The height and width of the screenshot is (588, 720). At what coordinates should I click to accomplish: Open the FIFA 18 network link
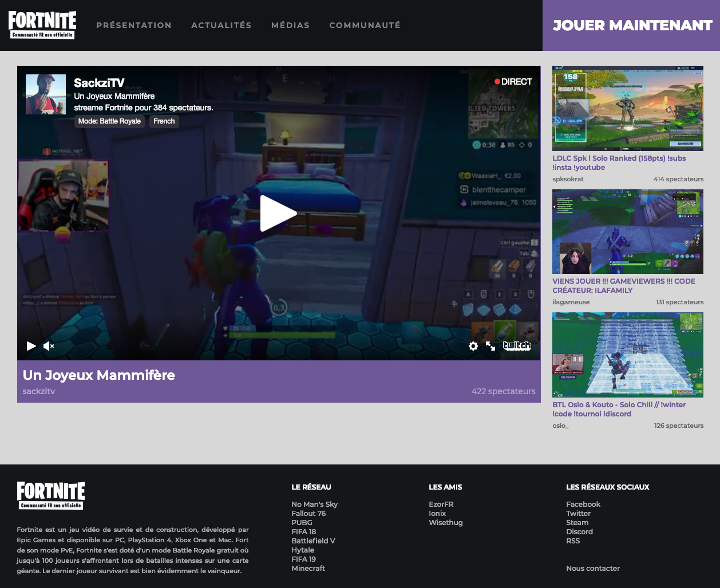coord(304,532)
